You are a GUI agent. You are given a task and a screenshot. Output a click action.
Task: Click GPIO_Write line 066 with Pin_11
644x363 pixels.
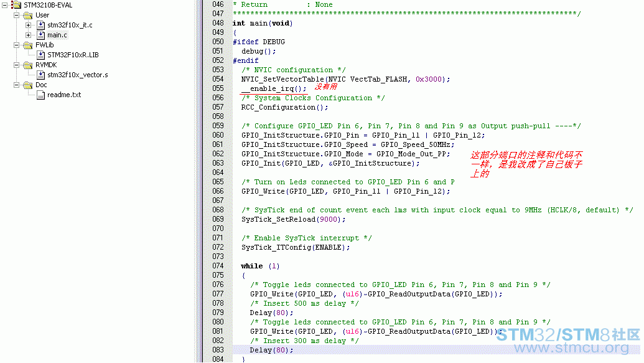(x=346, y=192)
